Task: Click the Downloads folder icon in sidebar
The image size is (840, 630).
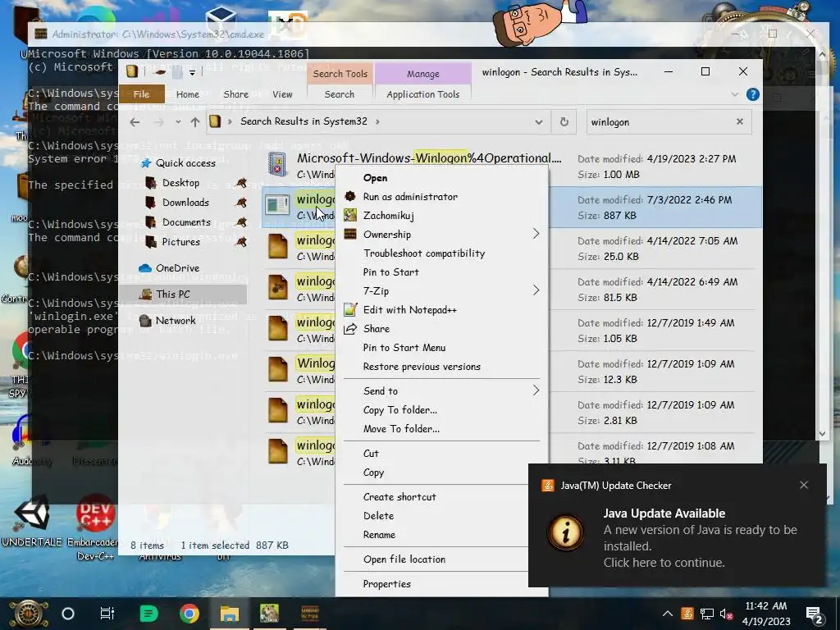Action: click(151, 203)
